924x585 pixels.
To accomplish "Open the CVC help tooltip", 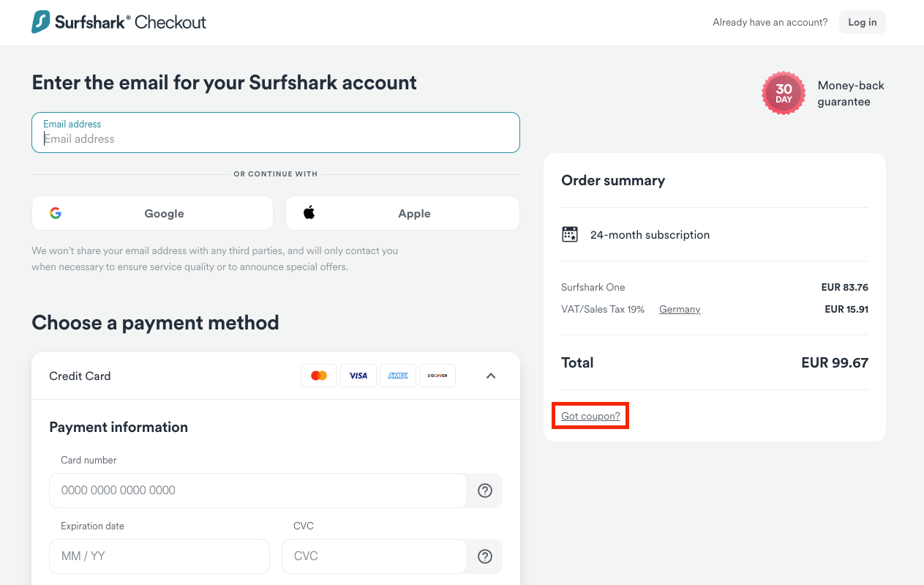I will click(484, 556).
